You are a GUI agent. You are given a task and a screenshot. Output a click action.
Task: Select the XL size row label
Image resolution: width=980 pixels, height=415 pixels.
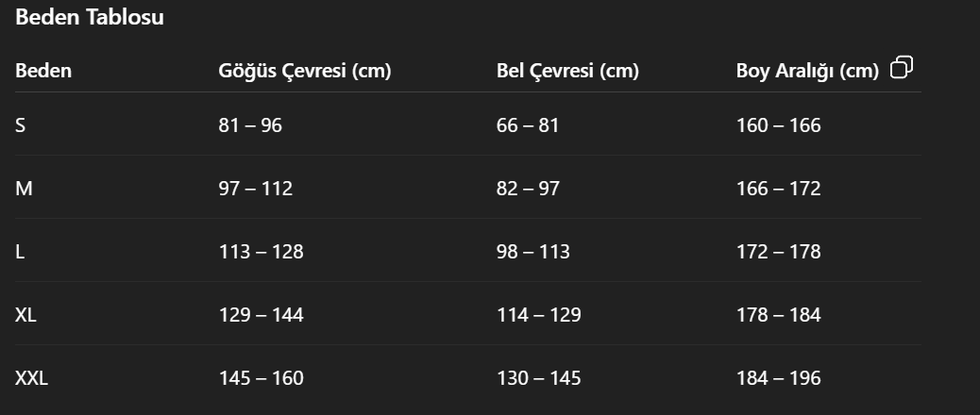[25, 314]
